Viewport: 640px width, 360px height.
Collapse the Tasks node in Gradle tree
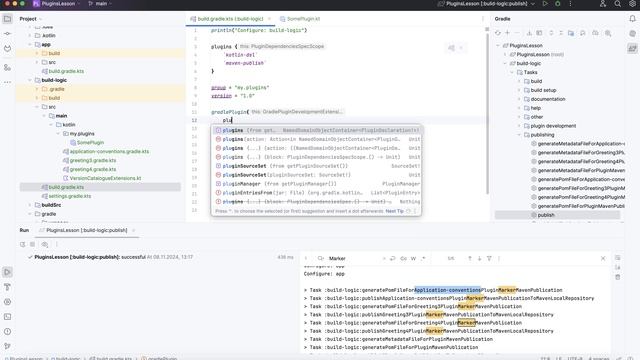[x=512, y=72]
